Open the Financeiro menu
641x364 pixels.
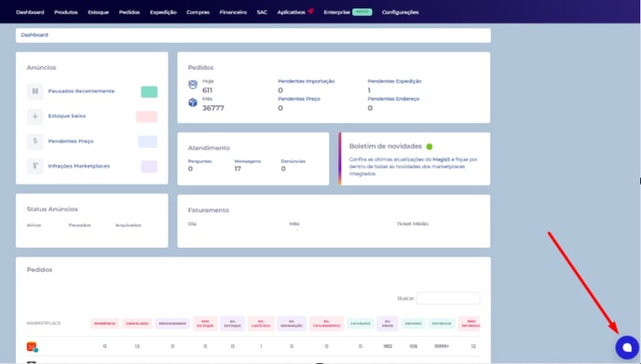coord(233,12)
